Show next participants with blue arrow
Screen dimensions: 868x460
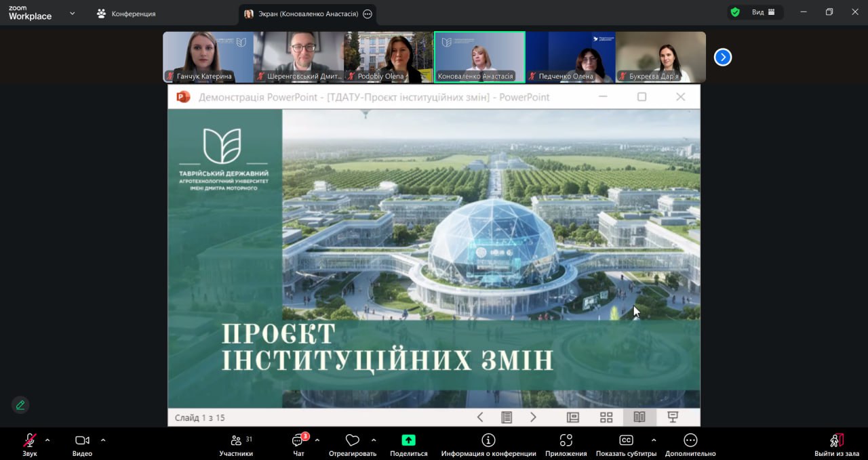point(723,58)
